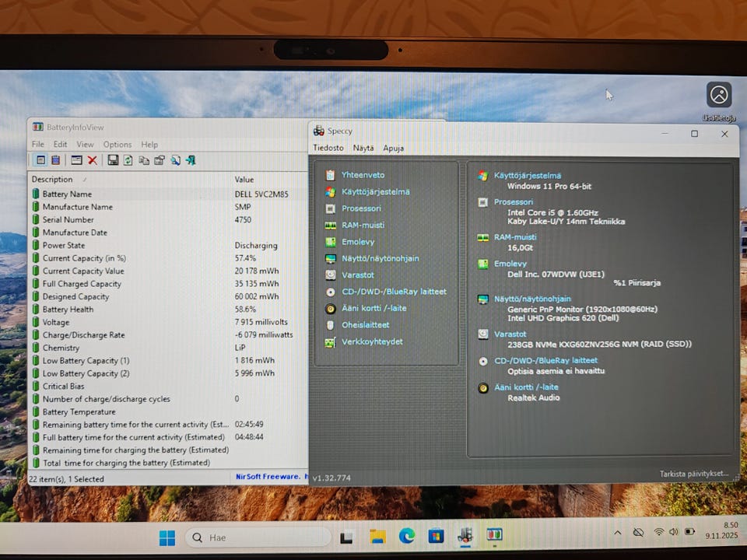Screen dimensions: 747x560
Task: Click the hard drive icon beside sidebar Varastot
Action: click(x=330, y=275)
